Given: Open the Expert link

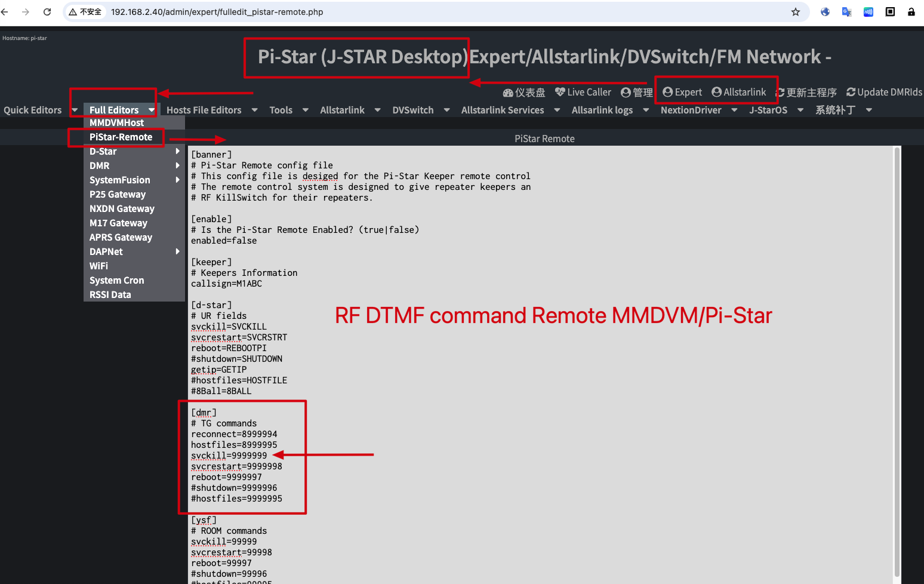Looking at the screenshot, I should [682, 92].
